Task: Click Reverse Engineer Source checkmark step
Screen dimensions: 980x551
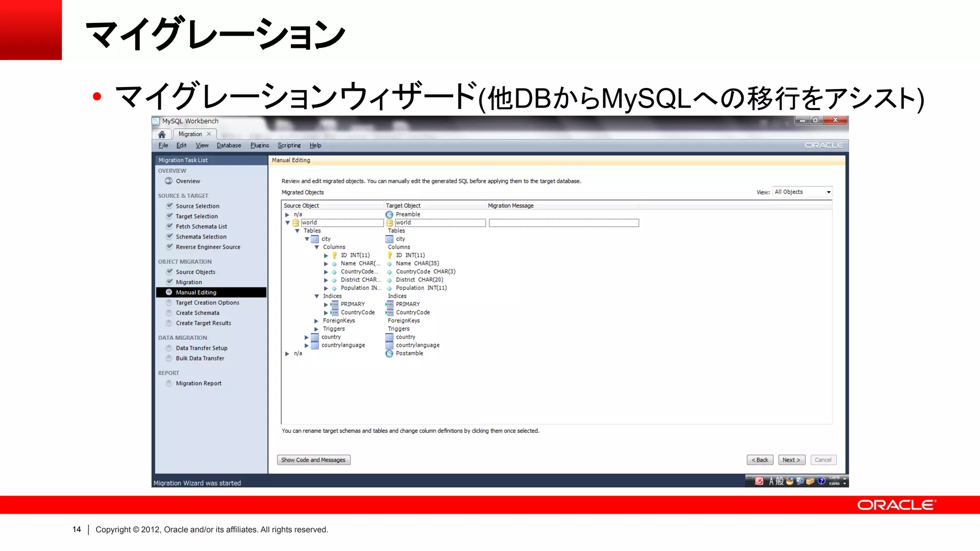Action: pos(203,247)
